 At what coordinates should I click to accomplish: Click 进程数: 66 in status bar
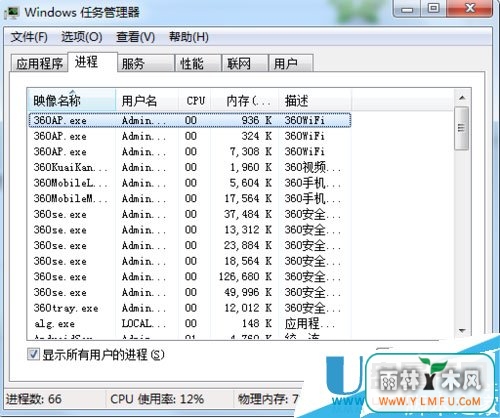point(34,399)
